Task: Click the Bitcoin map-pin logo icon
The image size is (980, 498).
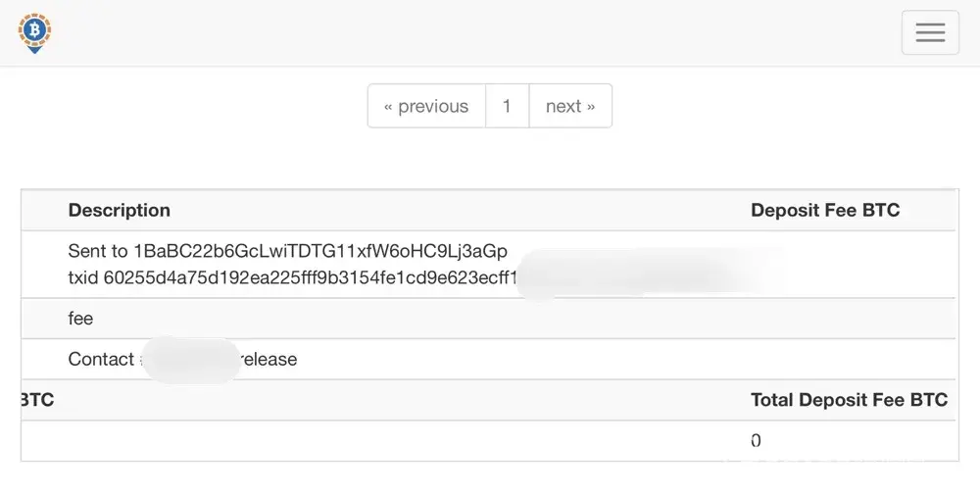Action: (x=34, y=31)
